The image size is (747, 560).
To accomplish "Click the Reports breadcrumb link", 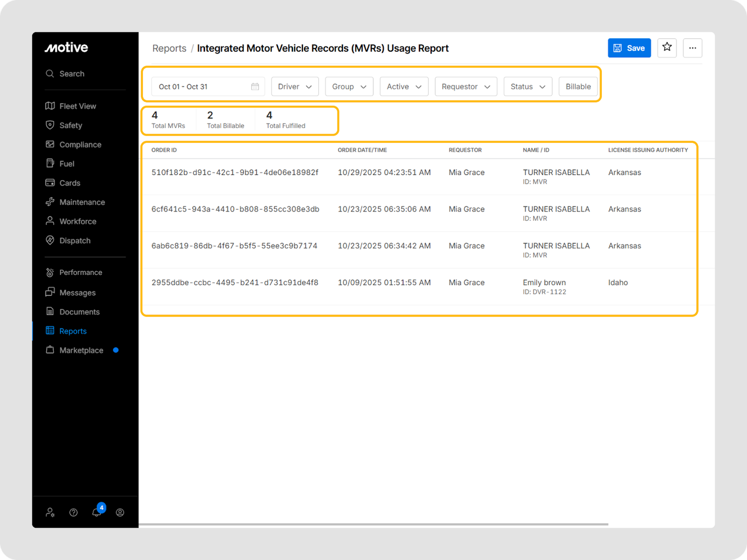I will (x=169, y=48).
